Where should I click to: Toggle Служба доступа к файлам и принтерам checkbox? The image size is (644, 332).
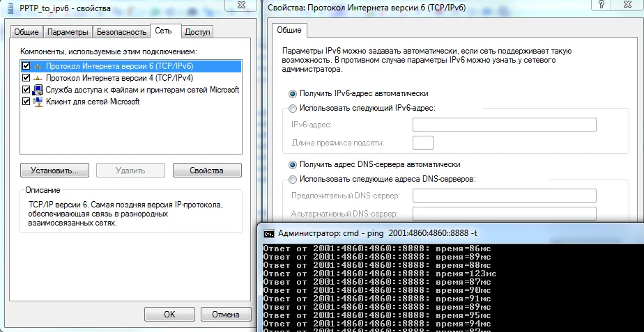[26, 90]
